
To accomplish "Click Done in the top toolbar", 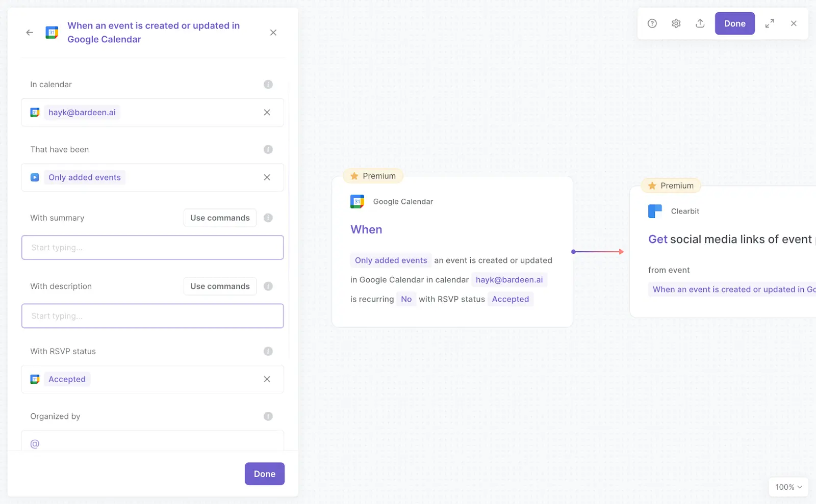I will (735, 23).
